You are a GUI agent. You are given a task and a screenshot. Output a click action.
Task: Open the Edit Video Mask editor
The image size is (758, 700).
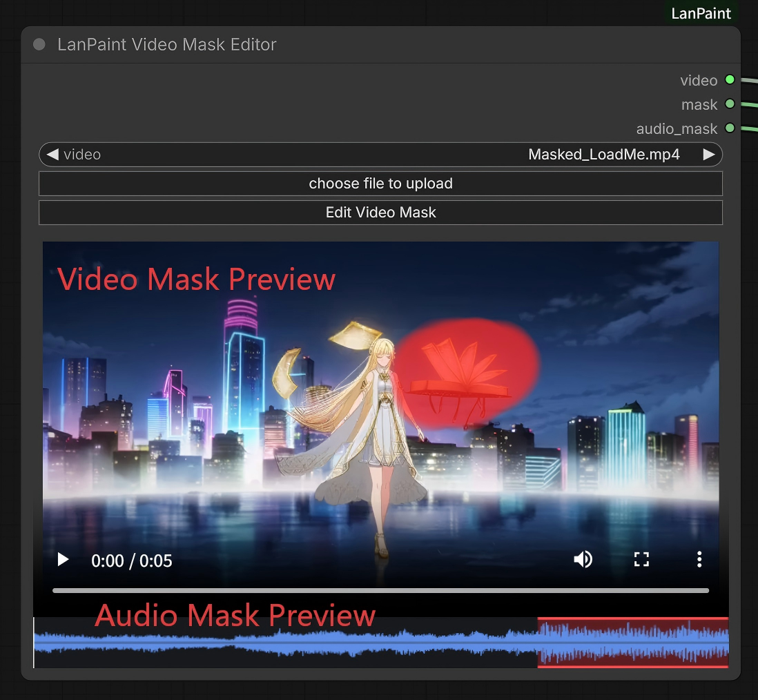(x=380, y=212)
